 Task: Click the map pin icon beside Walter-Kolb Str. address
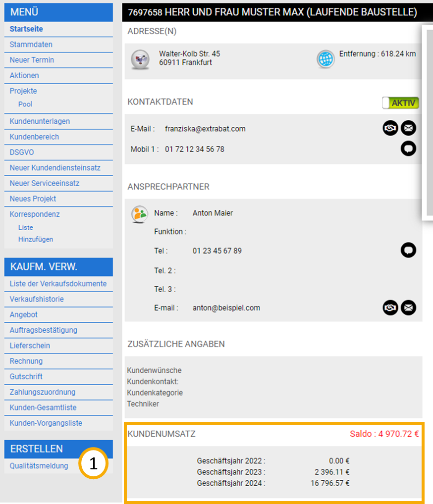coord(140,59)
